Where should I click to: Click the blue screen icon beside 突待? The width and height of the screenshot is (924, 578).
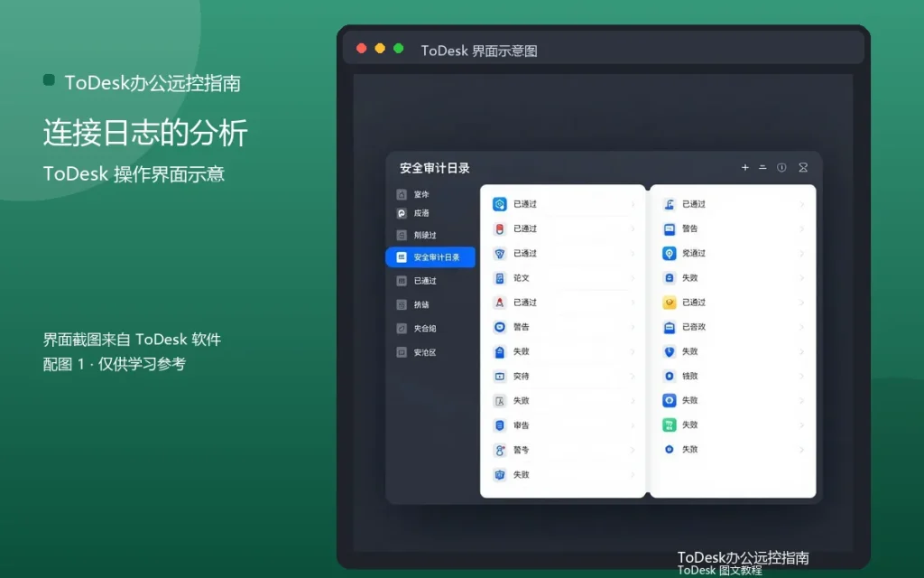(500, 376)
